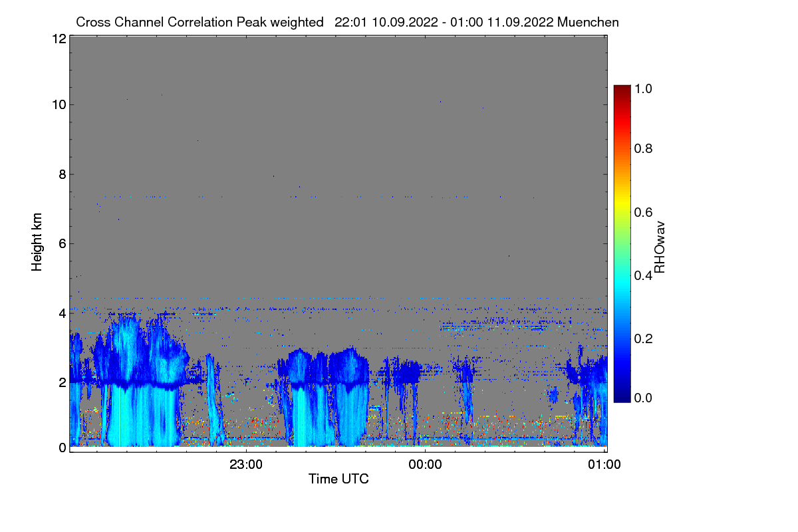Click the 10 km height tick label
This screenshot has width=798, height=532.
click(59, 104)
